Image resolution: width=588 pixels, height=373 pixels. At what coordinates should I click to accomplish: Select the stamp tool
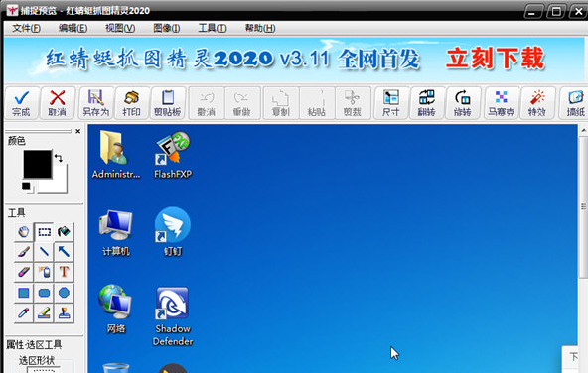pyautogui.click(x=65, y=312)
